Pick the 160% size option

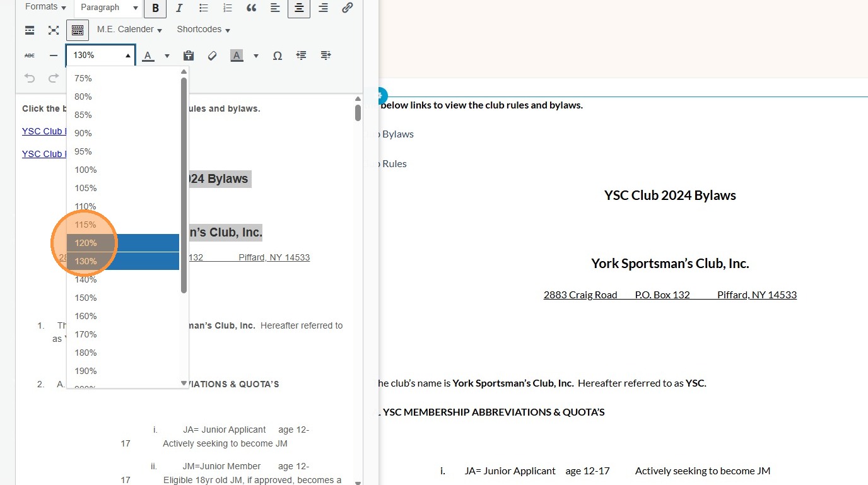(x=123, y=316)
